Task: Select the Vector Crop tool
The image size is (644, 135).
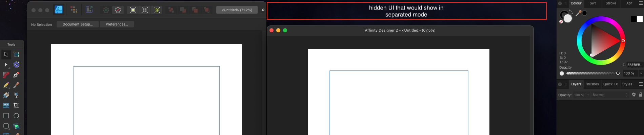Action: [x=16, y=105]
